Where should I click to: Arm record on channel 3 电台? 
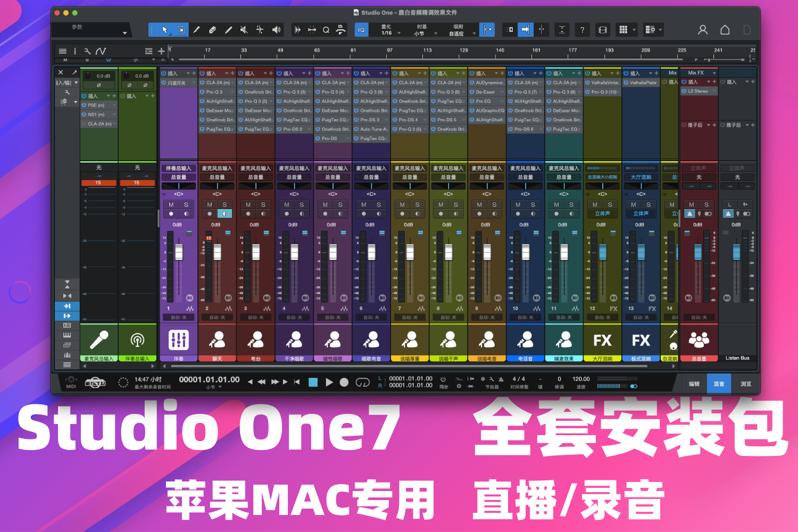coord(248,213)
